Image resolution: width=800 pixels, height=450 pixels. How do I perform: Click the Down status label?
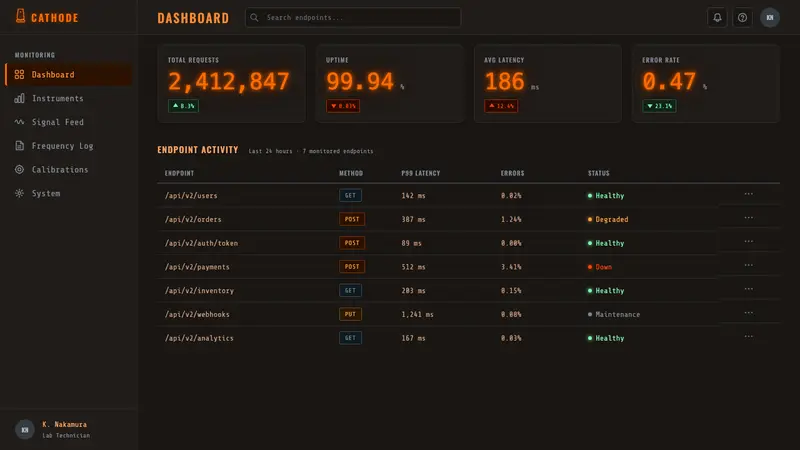[x=604, y=267]
